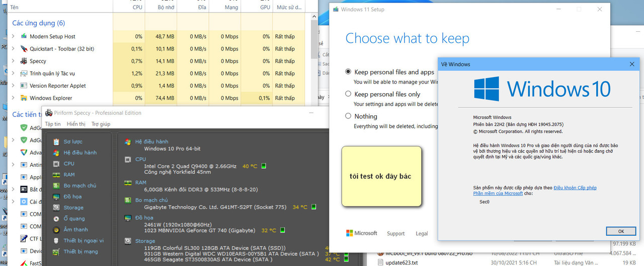Expand the Version Reporter Applet row
Screen dimensions: 644x266
click(13, 86)
